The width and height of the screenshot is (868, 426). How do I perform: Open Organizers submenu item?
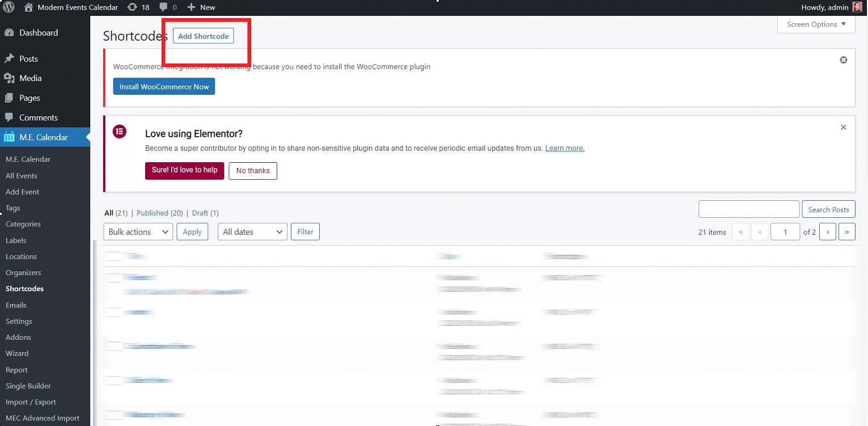pos(23,273)
